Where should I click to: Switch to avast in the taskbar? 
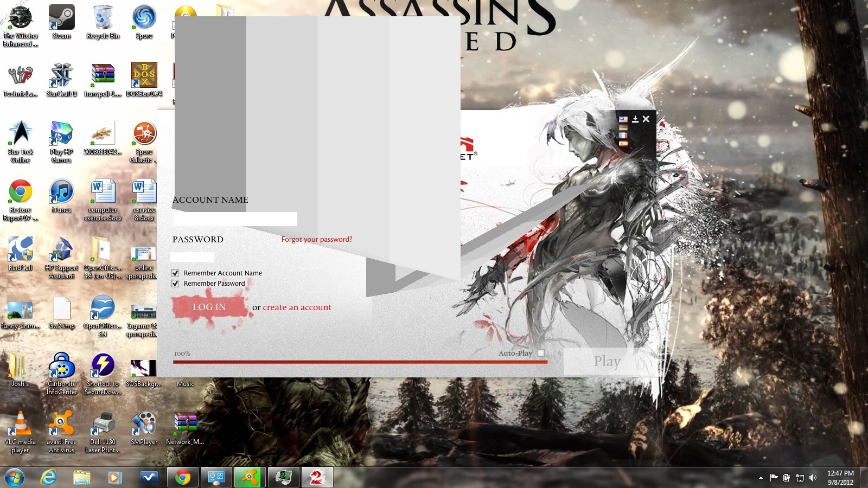point(250,478)
